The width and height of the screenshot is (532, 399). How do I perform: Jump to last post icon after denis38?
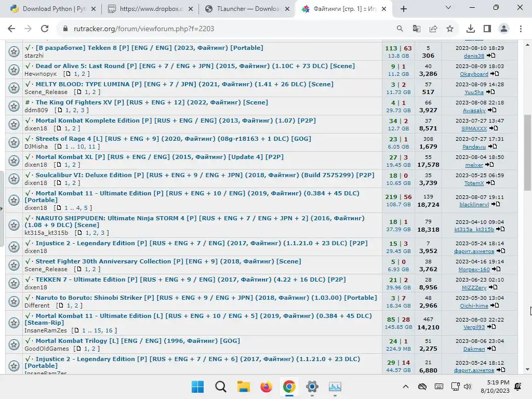(491, 56)
